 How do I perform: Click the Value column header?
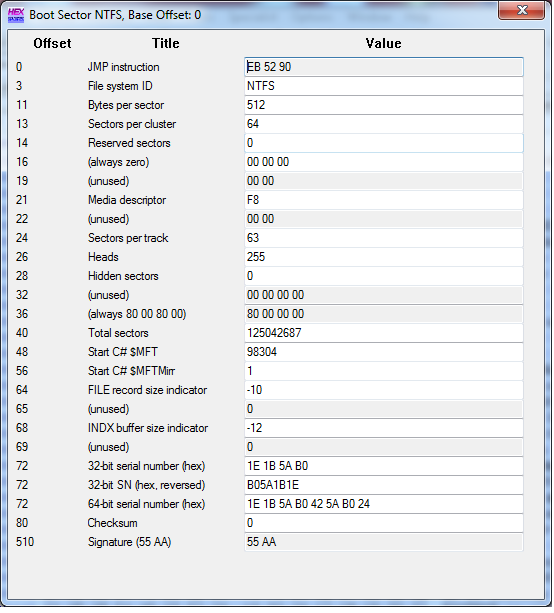[384, 43]
